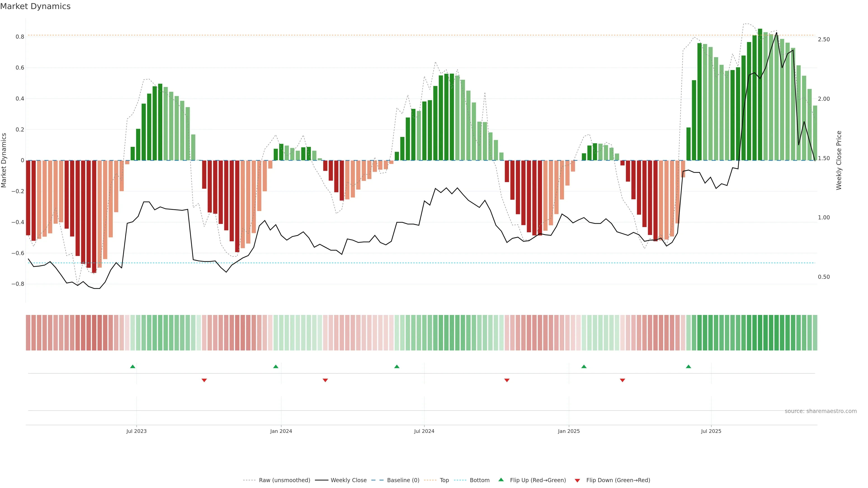The image size is (868, 488).
Task: Click the green Flip Up legend triangle
Action: (x=501, y=480)
